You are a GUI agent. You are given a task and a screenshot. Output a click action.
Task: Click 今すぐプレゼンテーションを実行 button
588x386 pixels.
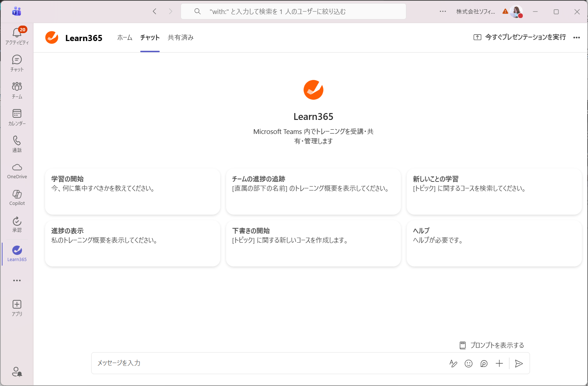[x=520, y=37]
